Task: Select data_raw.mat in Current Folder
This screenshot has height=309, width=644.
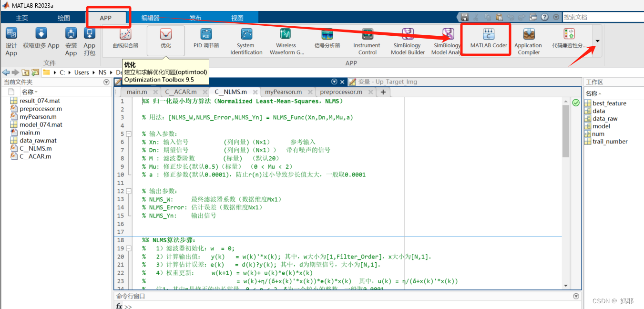Action: 38,140
